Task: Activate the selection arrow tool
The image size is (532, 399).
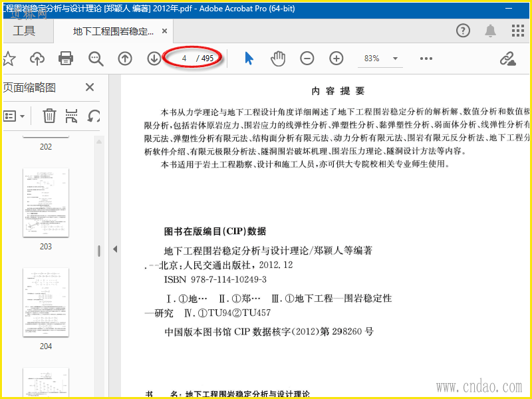Action: (249, 59)
